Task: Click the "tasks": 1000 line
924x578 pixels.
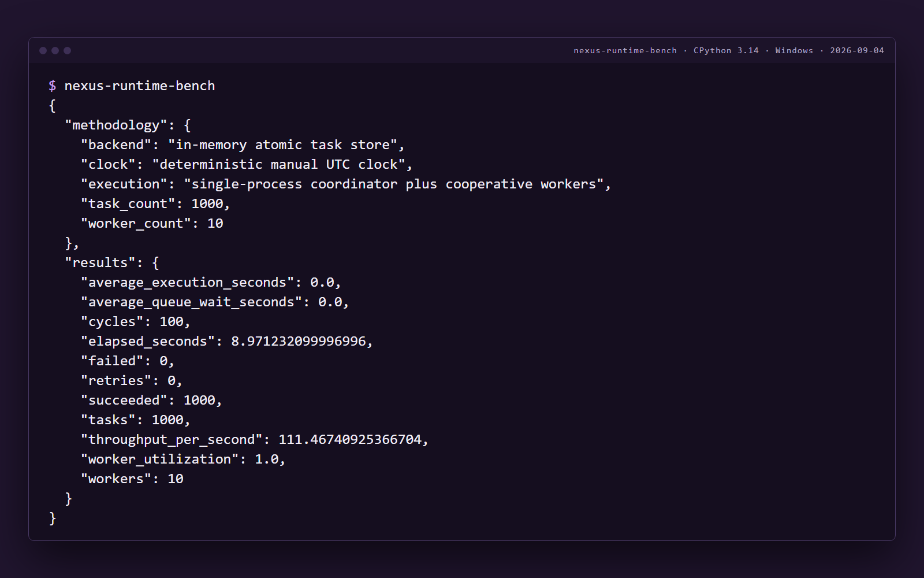Action: coord(136,420)
